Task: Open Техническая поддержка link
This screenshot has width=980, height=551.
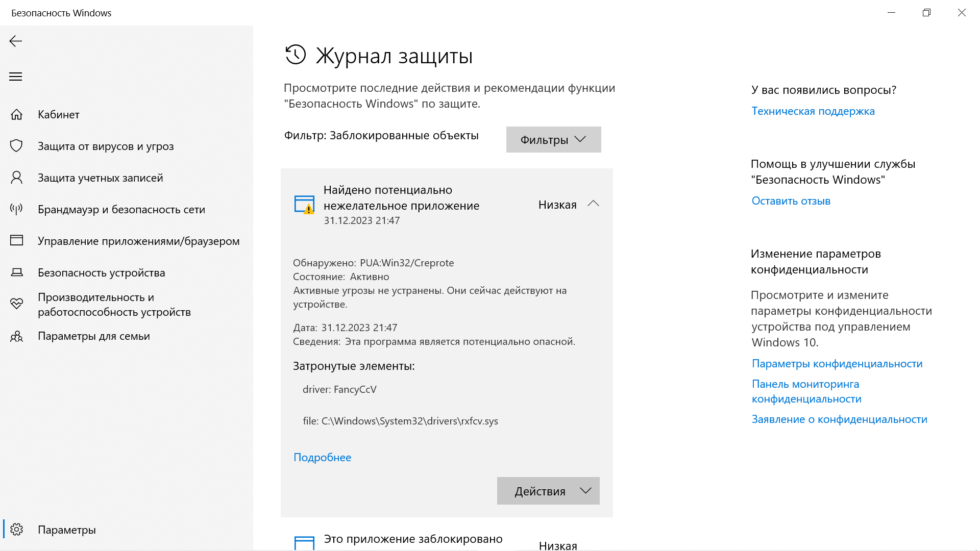Action: 813,111
